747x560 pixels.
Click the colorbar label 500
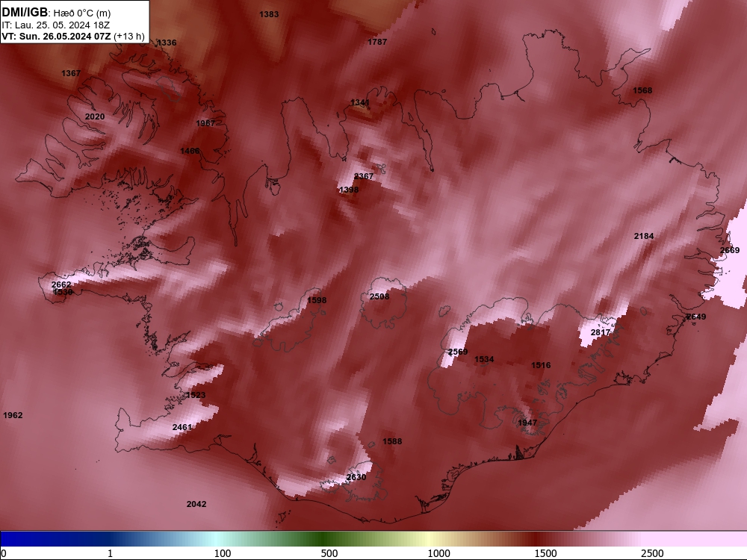[329, 553]
